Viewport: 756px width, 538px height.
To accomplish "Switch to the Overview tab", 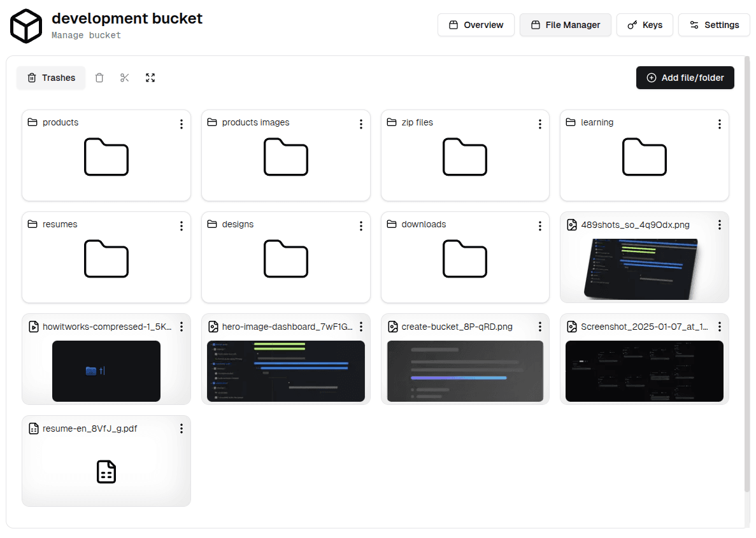I will (476, 25).
